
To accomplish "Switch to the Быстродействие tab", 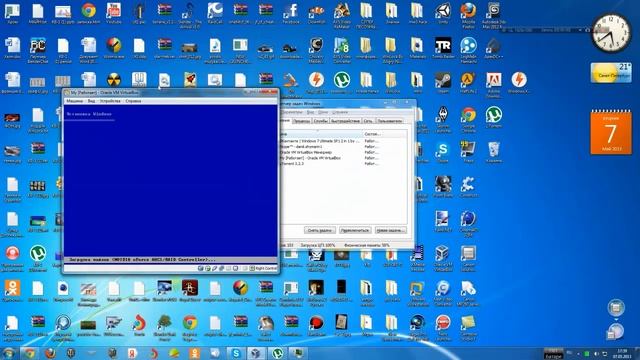I will 345,121.
